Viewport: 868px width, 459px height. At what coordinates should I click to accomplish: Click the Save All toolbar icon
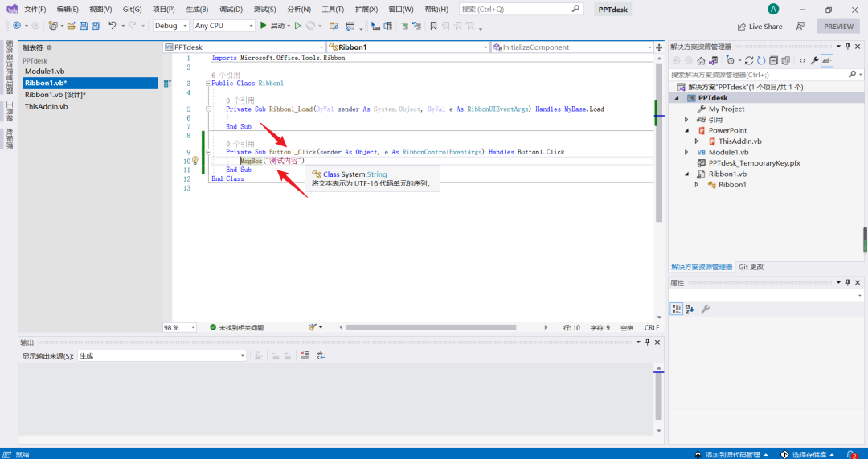(96, 26)
